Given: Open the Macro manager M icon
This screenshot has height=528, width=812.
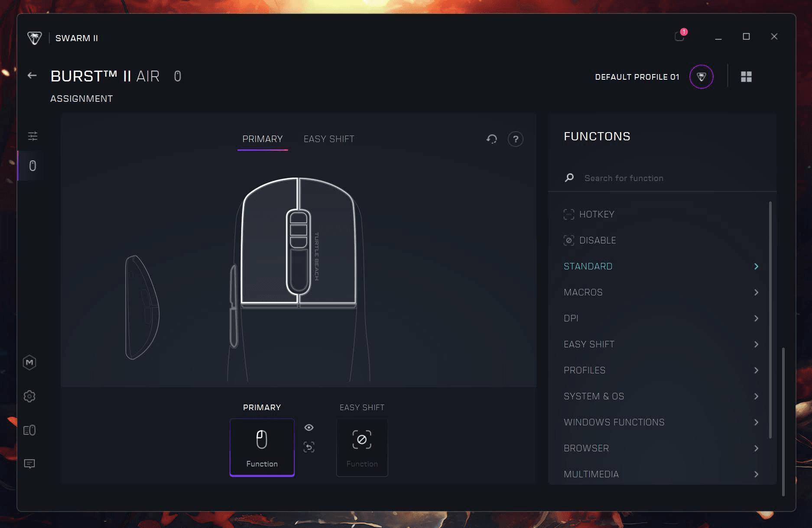Looking at the screenshot, I should [x=29, y=363].
